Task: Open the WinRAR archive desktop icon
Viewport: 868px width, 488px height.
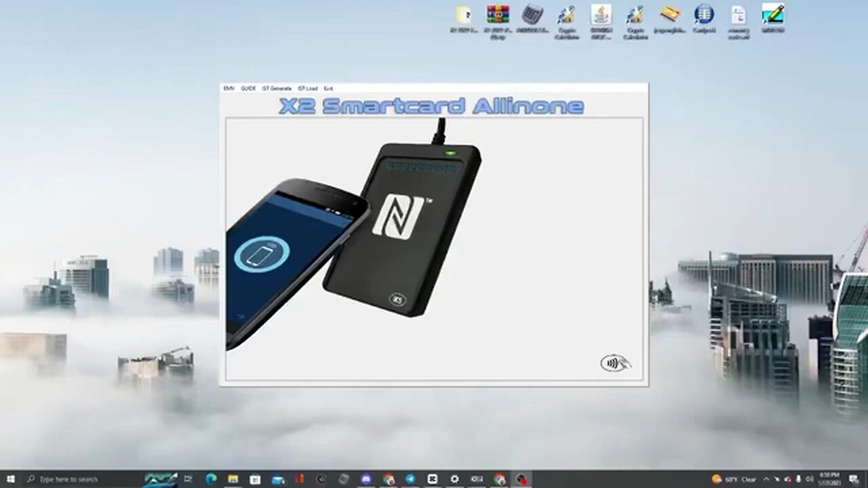Action: tap(498, 20)
